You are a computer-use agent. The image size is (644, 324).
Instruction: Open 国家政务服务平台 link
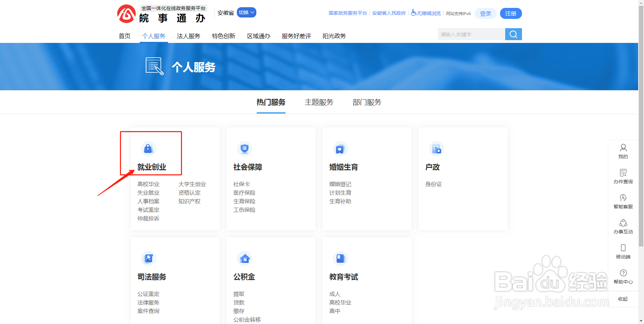point(348,13)
